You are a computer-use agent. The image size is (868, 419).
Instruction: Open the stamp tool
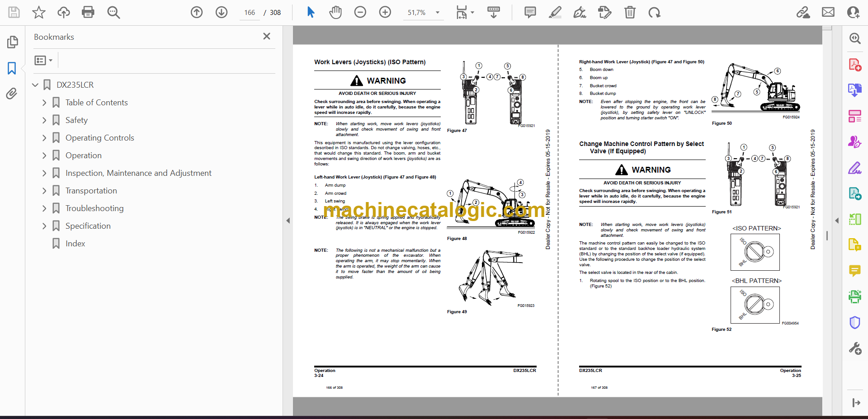605,12
